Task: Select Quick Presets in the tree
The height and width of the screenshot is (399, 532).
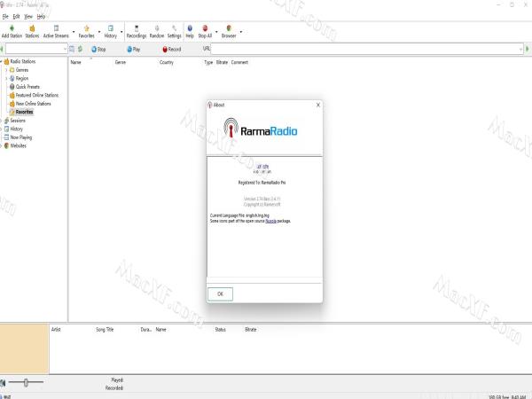Action: click(27, 87)
